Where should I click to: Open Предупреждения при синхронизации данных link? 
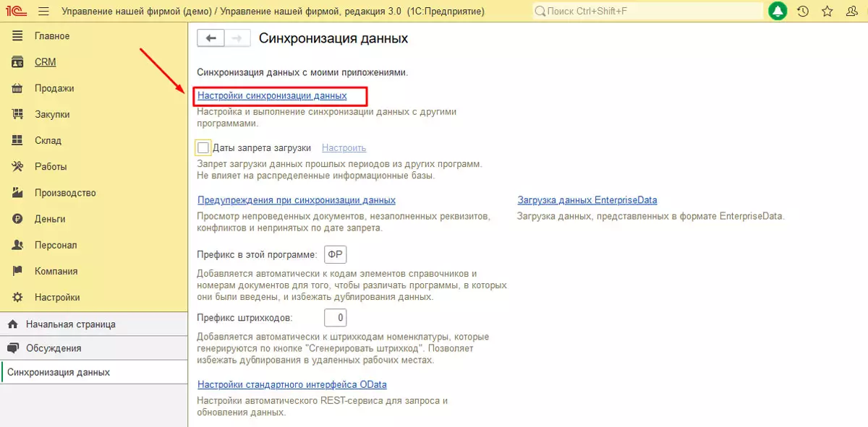coord(297,200)
